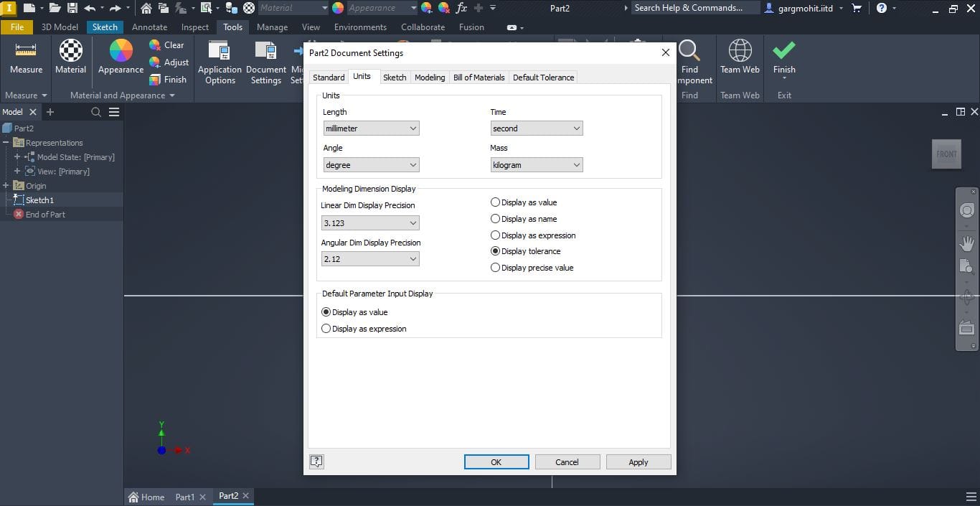Select Sketch1 in the model browser
The height and width of the screenshot is (506, 980).
click(x=39, y=200)
